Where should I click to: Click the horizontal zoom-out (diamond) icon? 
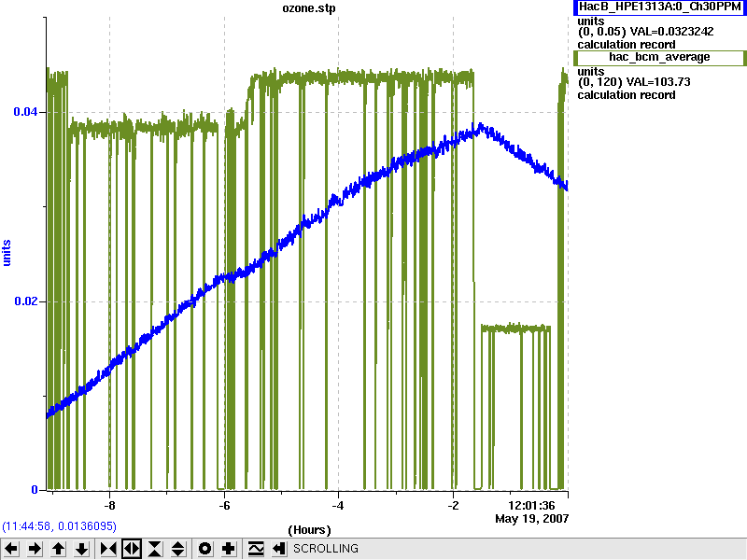132,549
